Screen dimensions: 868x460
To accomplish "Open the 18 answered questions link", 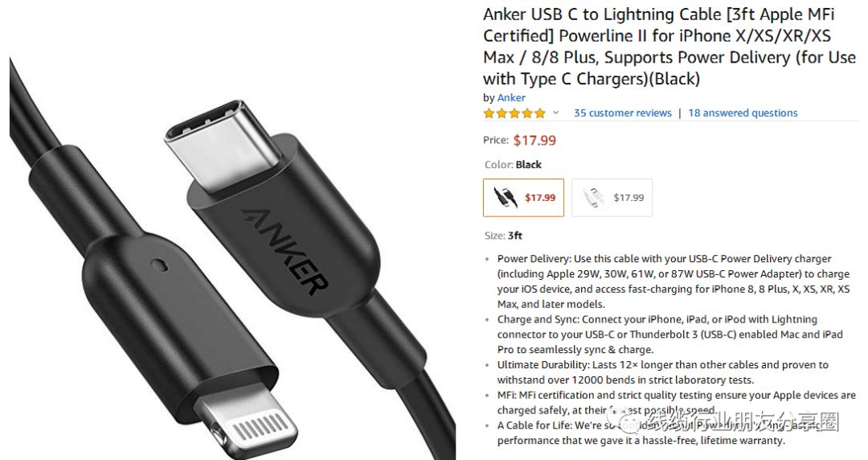I will tap(743, 113).
